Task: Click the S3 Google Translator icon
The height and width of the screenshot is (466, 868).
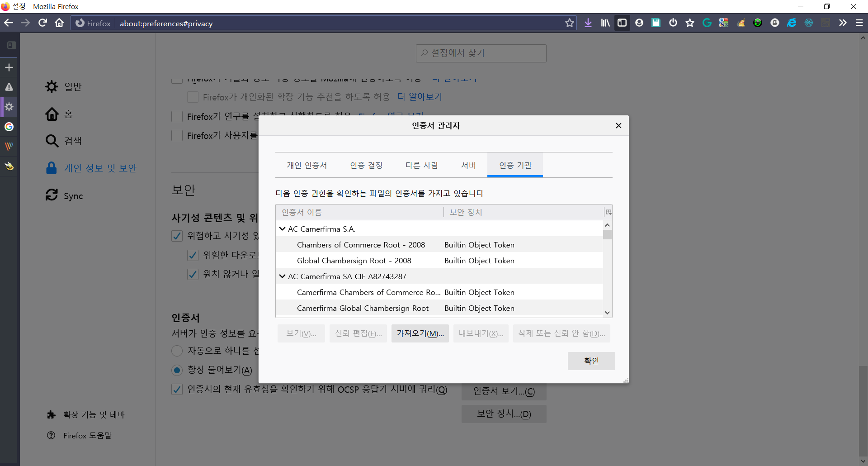Action: pos(724,23)
